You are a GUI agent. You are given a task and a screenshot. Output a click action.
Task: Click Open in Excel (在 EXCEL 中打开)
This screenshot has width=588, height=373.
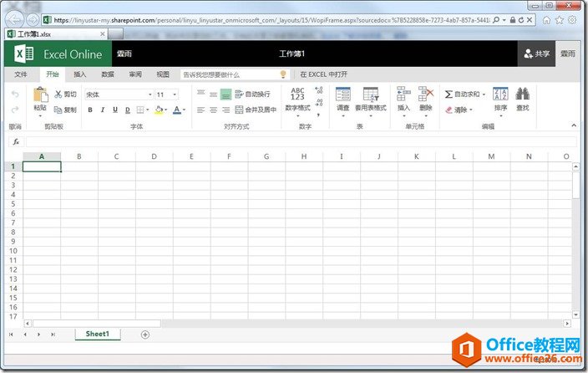pyautogui.click(x=323, y=74)
